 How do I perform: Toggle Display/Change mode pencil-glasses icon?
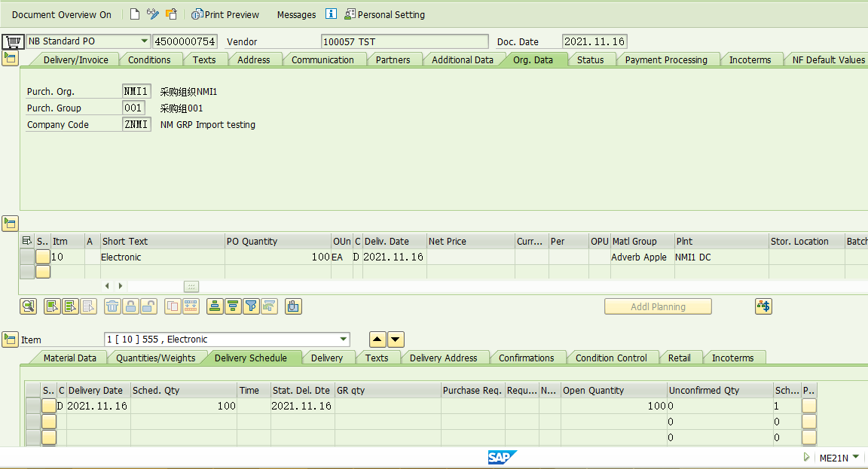[153, 14]
